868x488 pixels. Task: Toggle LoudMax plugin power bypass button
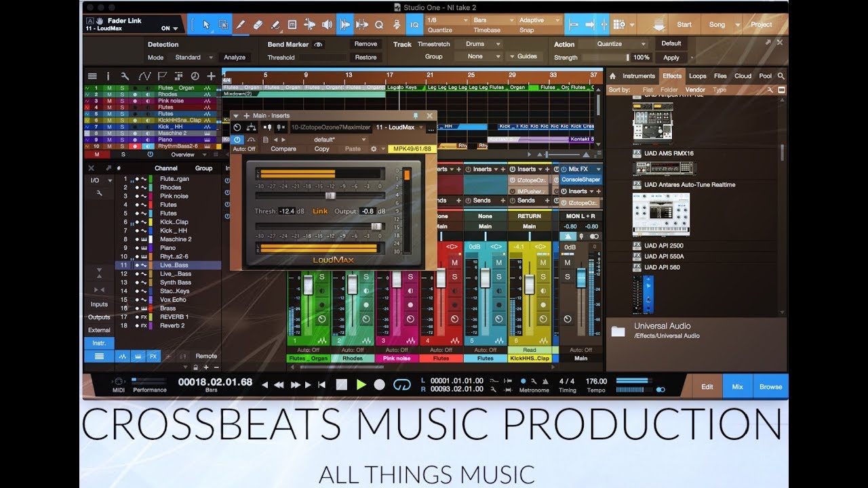(x=237, y=139)
